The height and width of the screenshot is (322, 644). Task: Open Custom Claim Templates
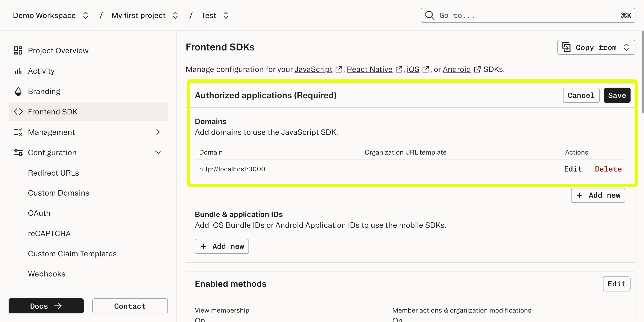point(72,254)
